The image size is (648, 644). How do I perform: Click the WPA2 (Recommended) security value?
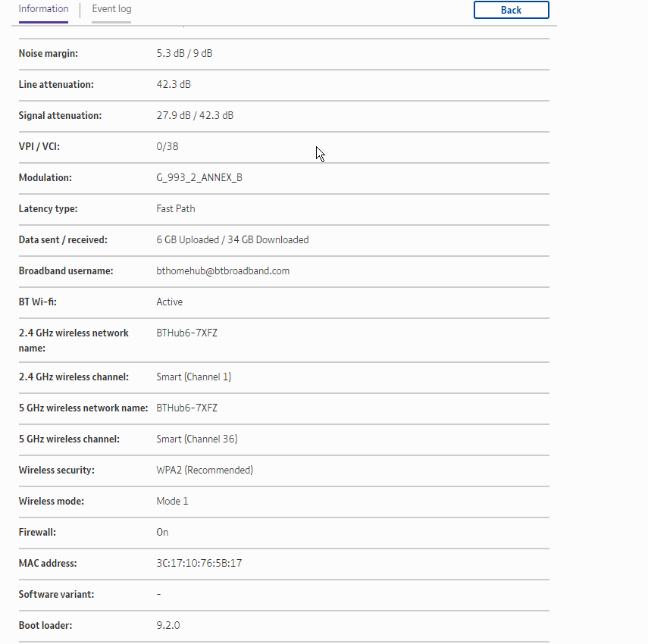(x=205, y=470)
